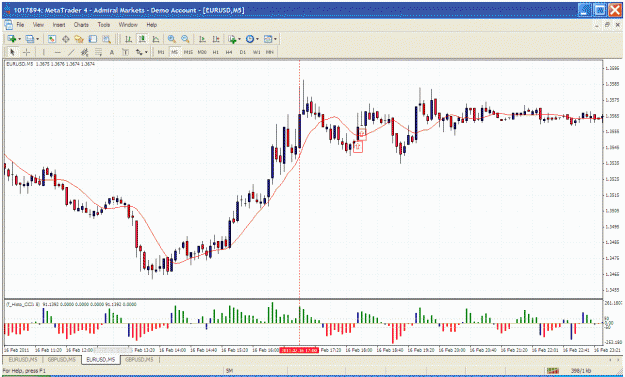
Task: Expand the Arrows objects dropdown
Action: tap(146, 52)
